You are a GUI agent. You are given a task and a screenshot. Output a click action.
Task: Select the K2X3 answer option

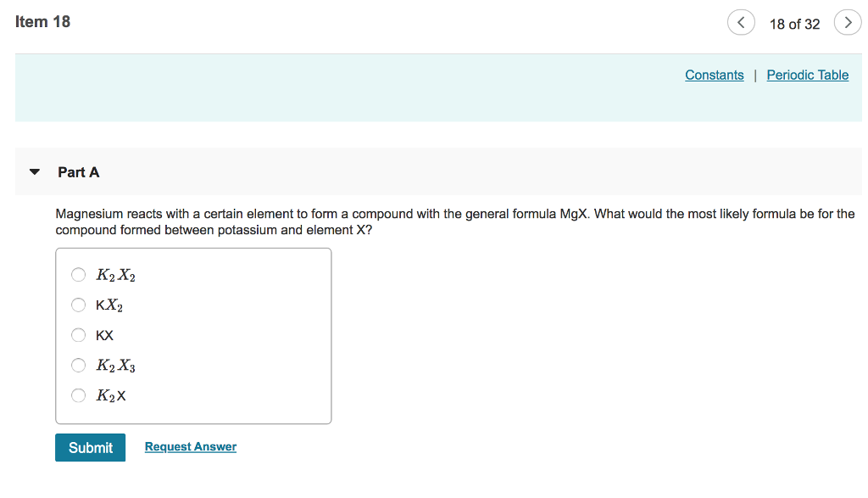78,365
